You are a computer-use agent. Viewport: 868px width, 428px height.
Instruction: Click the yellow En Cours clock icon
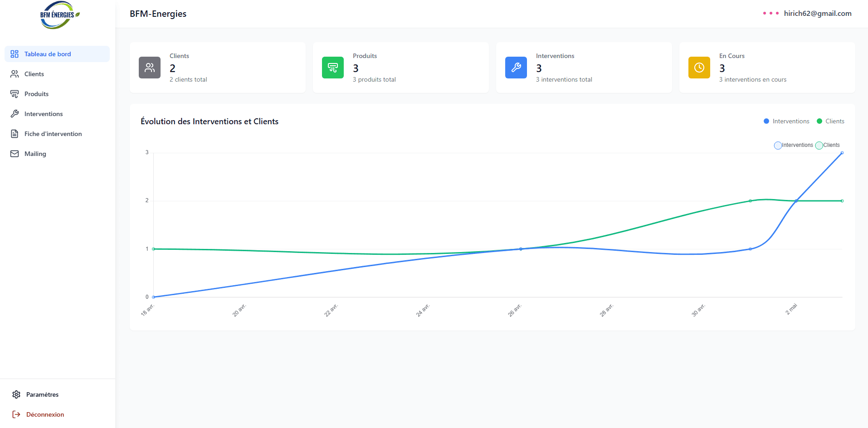[699, 68]
